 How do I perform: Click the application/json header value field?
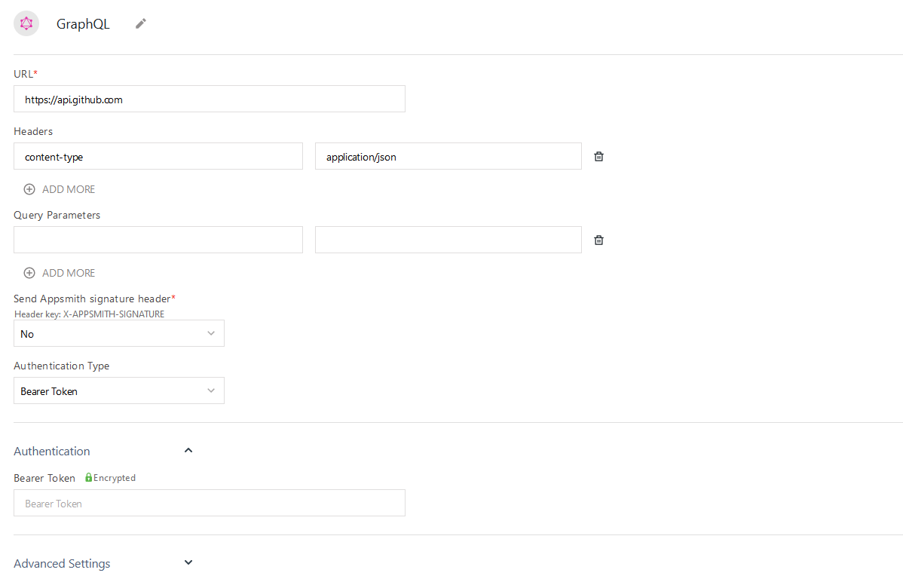click(x=448, y=156)
